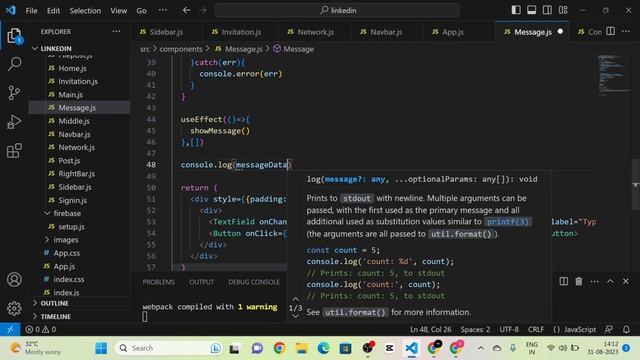640x360 pixels.
Task: Change encoding UTF-8 in status bar
Action: pyautogui.click(x=509, y=329)
